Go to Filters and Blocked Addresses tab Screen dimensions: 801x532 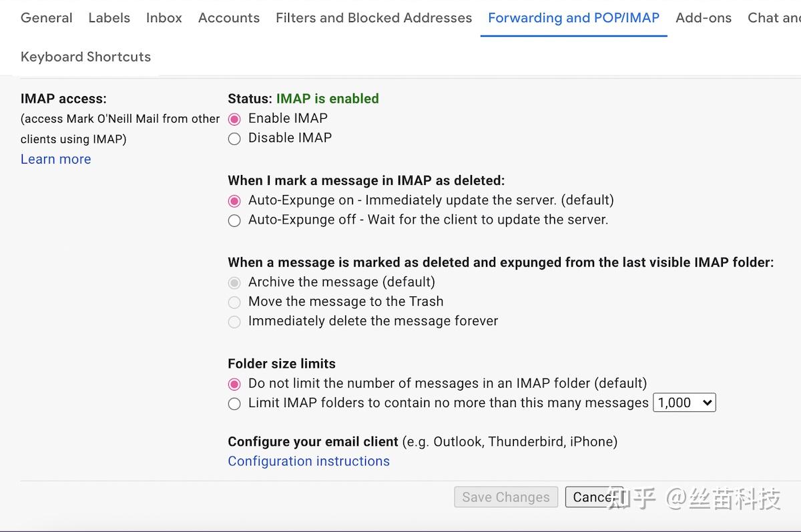coord(373,18)
